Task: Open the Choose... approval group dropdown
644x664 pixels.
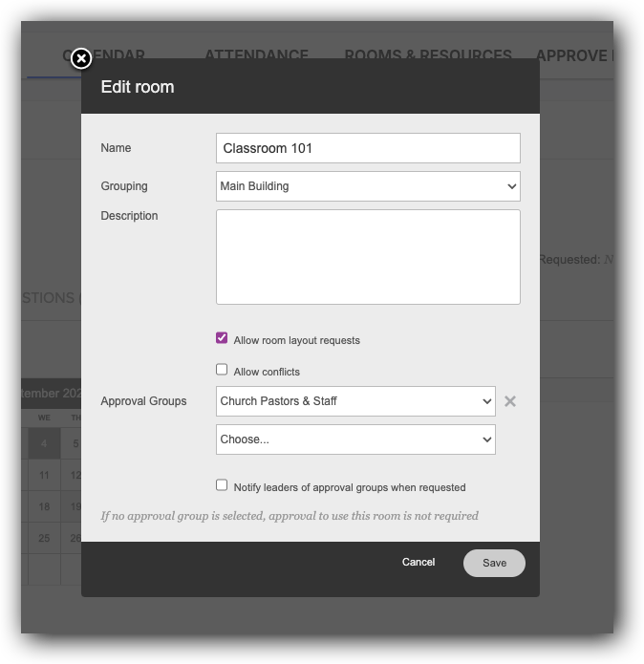Action: [355, 439]
